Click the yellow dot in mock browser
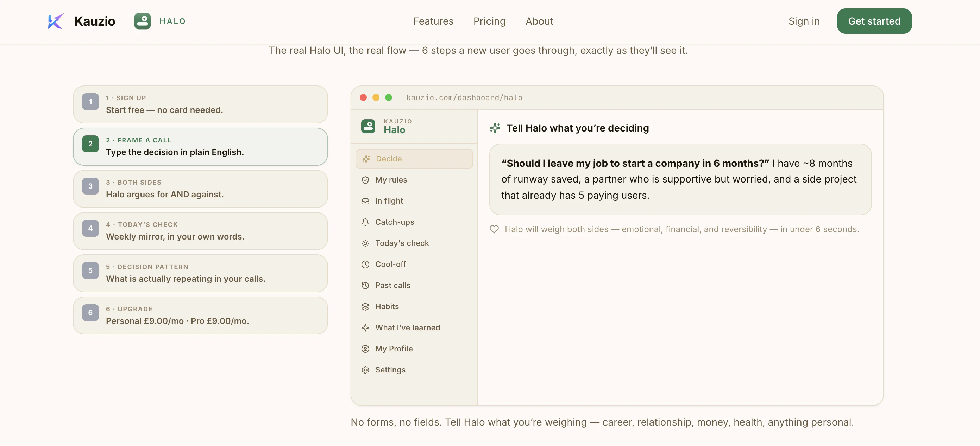The image size is (980, 446). pyautogui.click(x=376, y=98)
